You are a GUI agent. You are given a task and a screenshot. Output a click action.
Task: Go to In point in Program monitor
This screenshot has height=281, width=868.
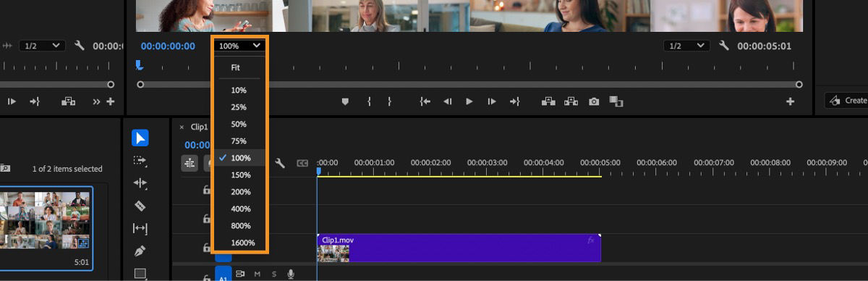425,101
